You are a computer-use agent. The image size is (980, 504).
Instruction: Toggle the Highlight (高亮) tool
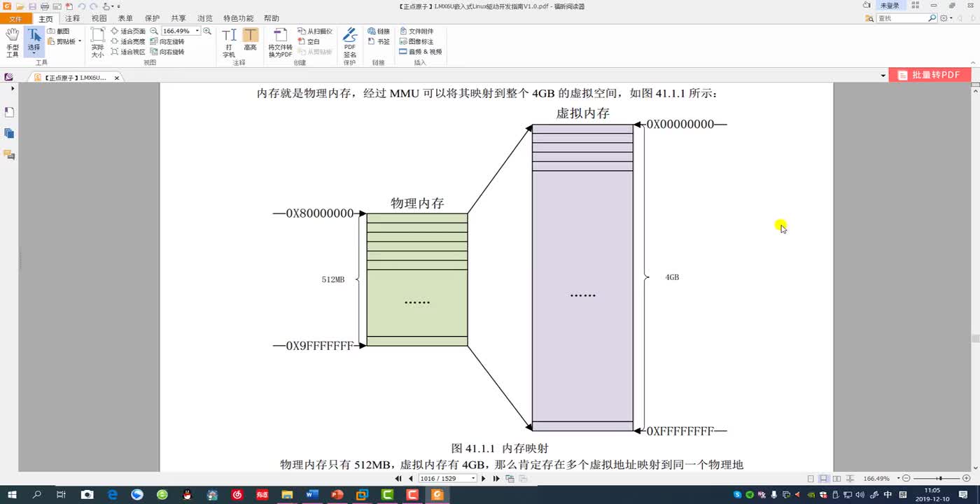coord(251,40)
